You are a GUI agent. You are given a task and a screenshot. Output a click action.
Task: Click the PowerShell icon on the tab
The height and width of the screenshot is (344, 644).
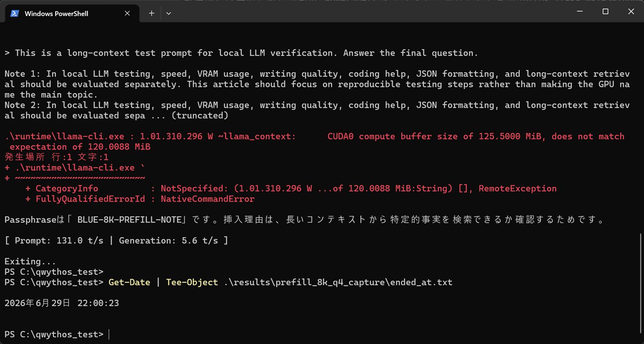click(x=14, y=14)
